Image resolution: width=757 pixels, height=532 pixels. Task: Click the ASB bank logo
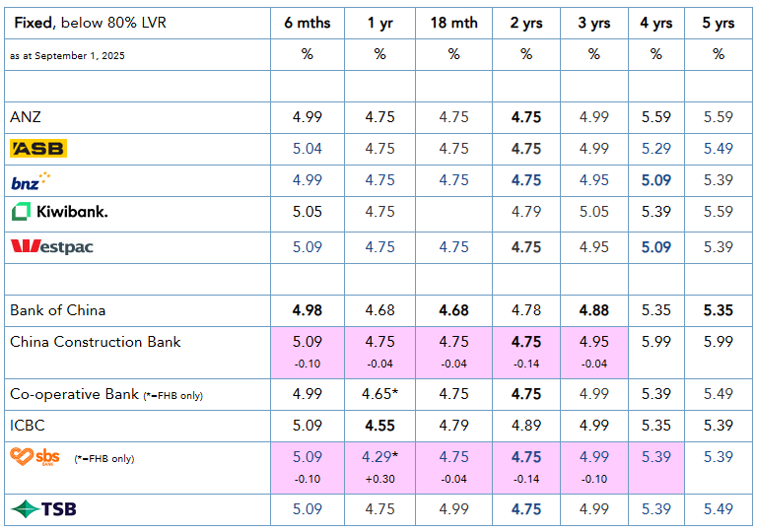(38, 149)
